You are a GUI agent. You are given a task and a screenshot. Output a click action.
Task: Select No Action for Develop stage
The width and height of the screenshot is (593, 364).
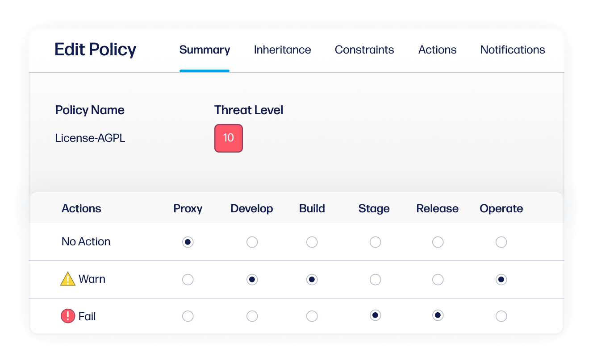(x=252, y=242)
